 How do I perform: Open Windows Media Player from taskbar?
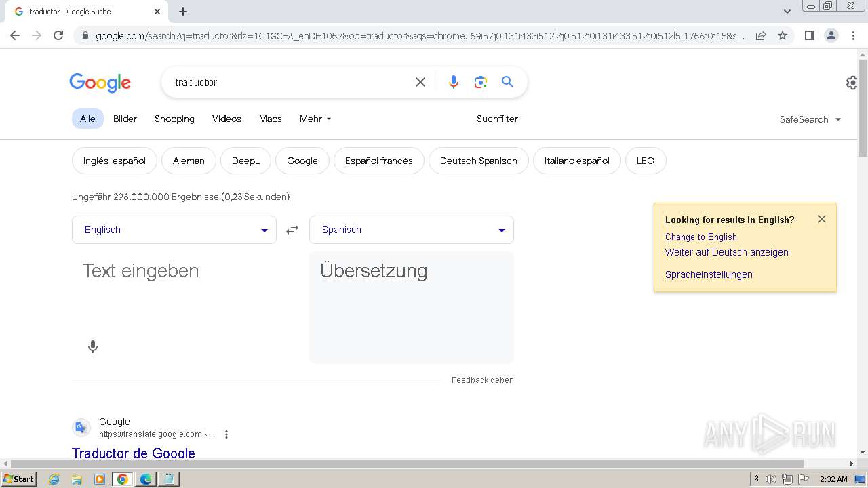[x=100, y=479]
